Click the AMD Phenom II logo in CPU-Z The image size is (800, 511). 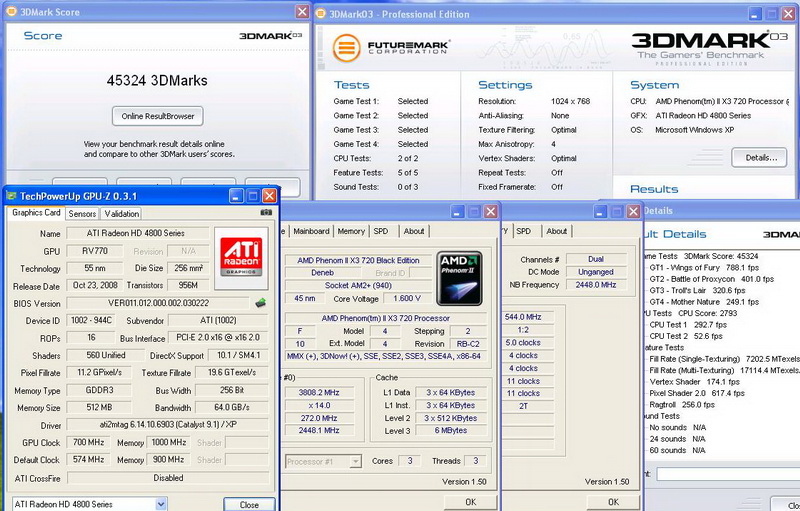[x=460, y=278]
